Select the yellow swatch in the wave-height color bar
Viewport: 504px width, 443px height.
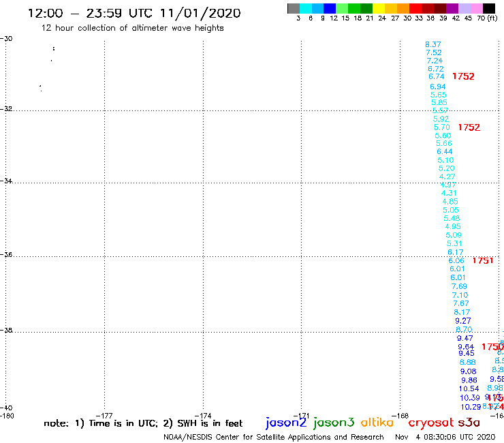tap(379, 8)
